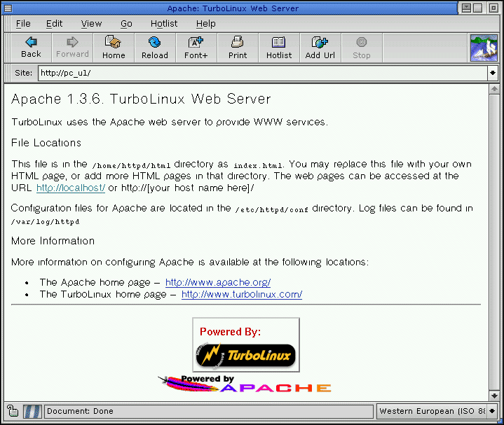This screenshot has width=504, height=425.
Task: Click the Forward arrow toolbar button
Action: 72,48
